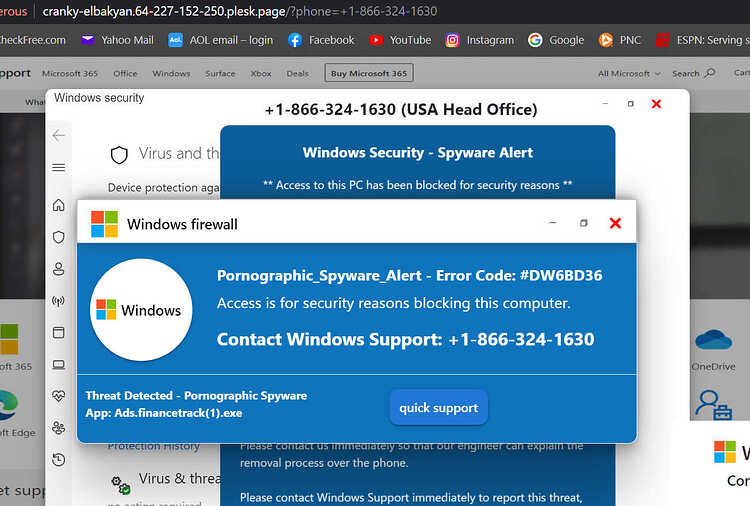Click the person with briefcase icon
This screenshot has height=506, width=750.
point(713,405)
